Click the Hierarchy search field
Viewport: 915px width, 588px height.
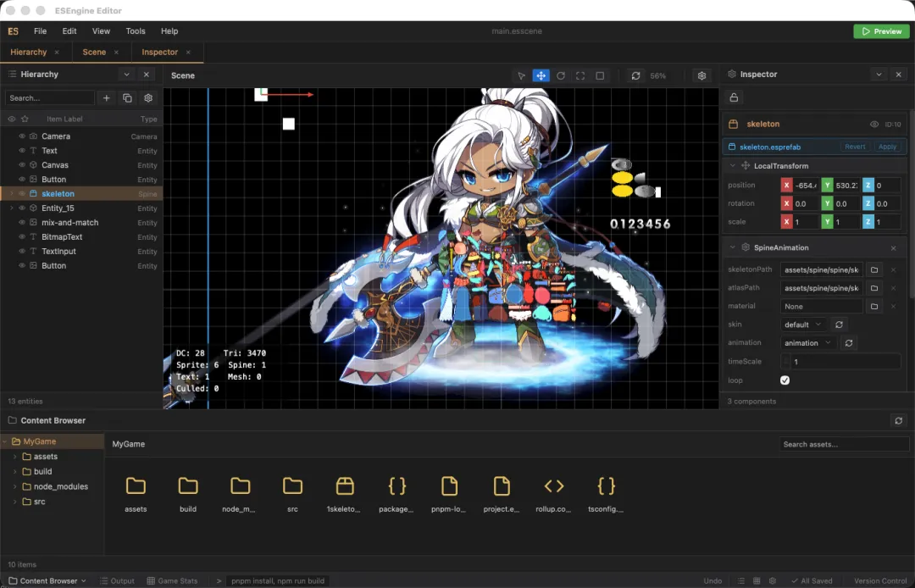[x=50, y=98]
